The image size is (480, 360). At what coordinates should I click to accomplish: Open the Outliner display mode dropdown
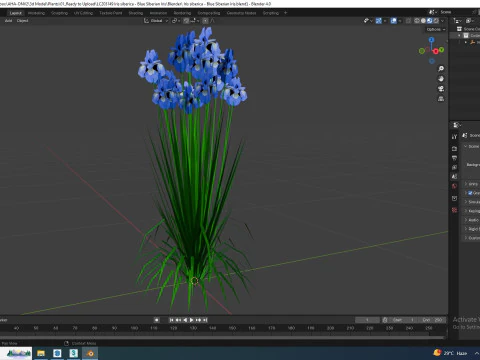coord(470,21)
